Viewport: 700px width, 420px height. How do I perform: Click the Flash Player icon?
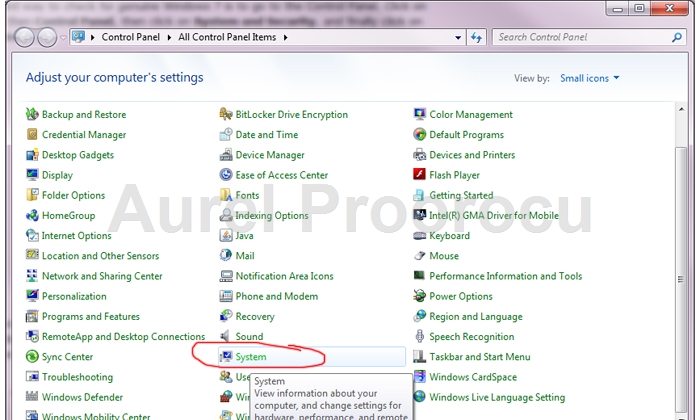pos(420,175)
